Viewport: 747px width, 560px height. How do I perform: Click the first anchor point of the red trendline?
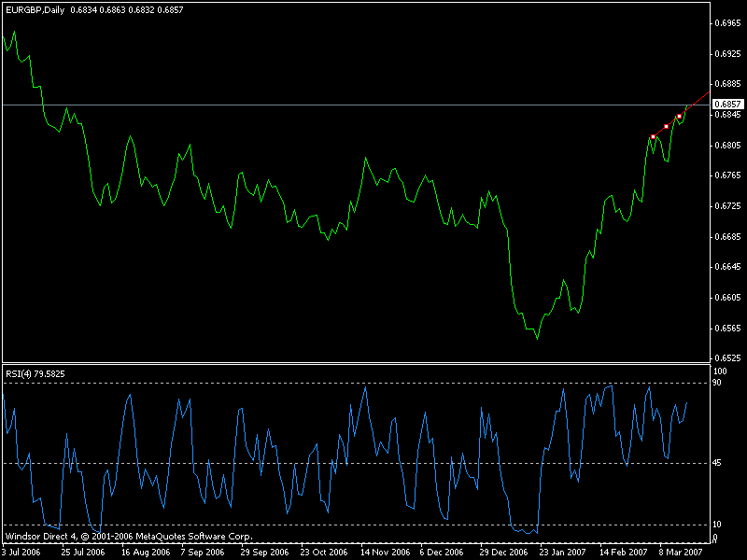coord(654,137)
